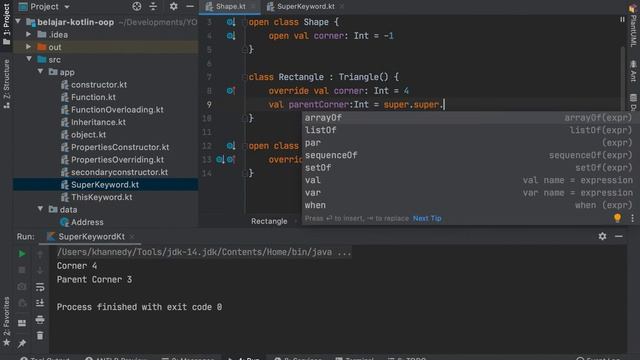Expand the out folder
The image size is (640, 360).
(29, 47)
